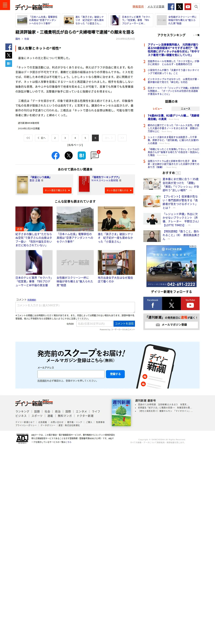Go to first page double-chevron button
Viewport: 215px width, 644px height.
click(x=28, y=138)
